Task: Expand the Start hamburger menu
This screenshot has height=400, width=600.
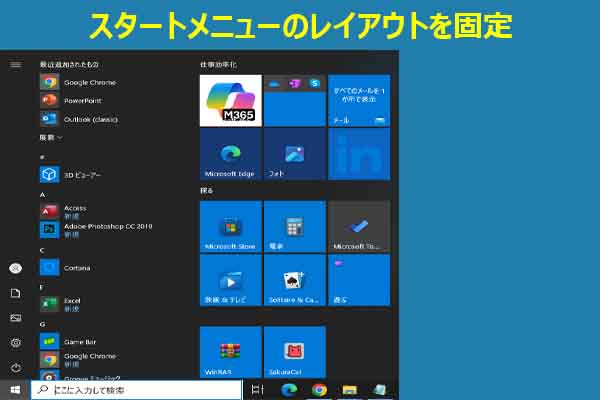Action: tap(15, 64)
